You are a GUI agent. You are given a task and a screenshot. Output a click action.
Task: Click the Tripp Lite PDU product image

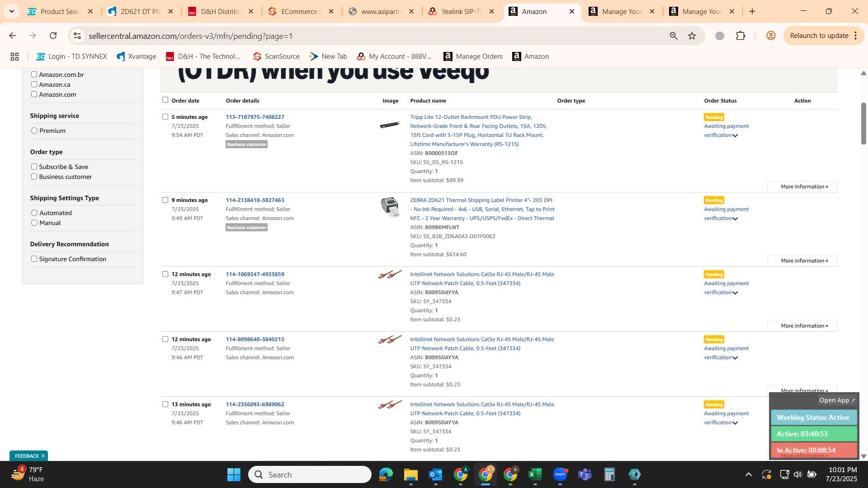point(390,125)
